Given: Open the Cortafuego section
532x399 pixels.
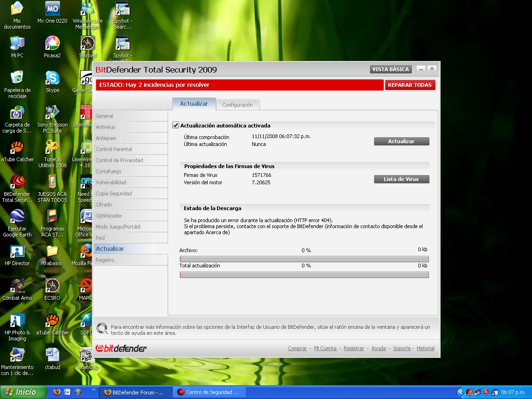Looking at the screenshot, I should click(130, 171).
